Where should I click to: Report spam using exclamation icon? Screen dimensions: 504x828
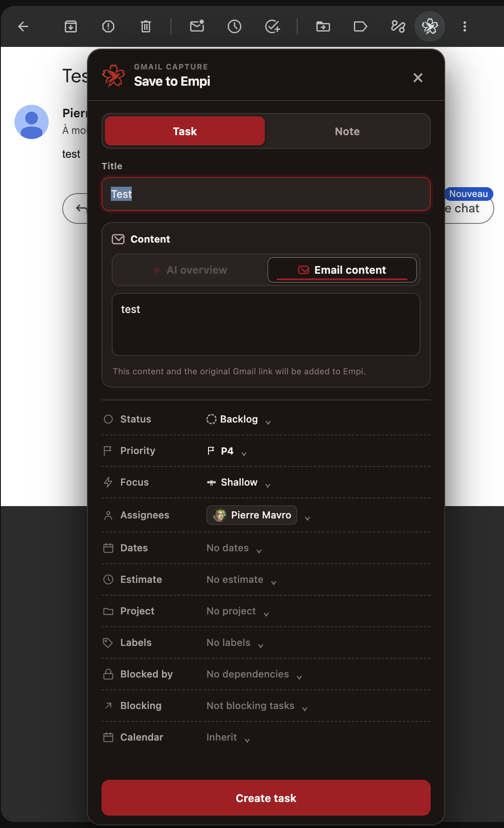click(x=108, y=26)
